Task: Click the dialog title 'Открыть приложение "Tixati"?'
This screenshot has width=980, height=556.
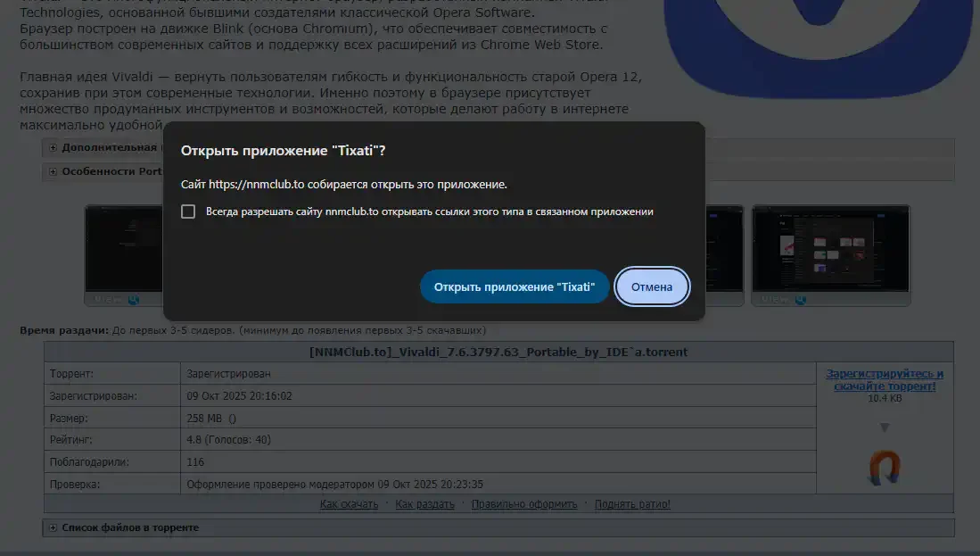Action: [284, 151]
